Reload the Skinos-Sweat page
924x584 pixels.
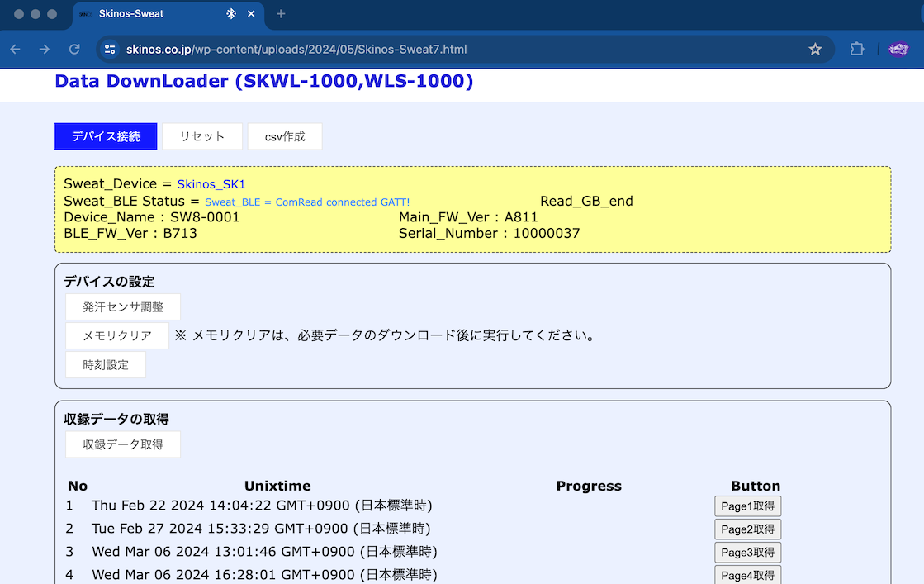74,50
